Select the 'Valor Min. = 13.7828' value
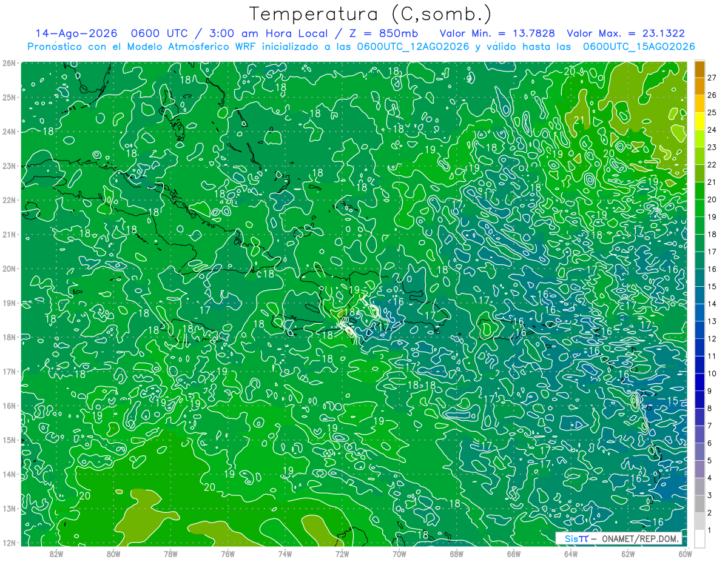Viewport: 728px width, 562px height. pyautogui.click(x=497, y=34)
